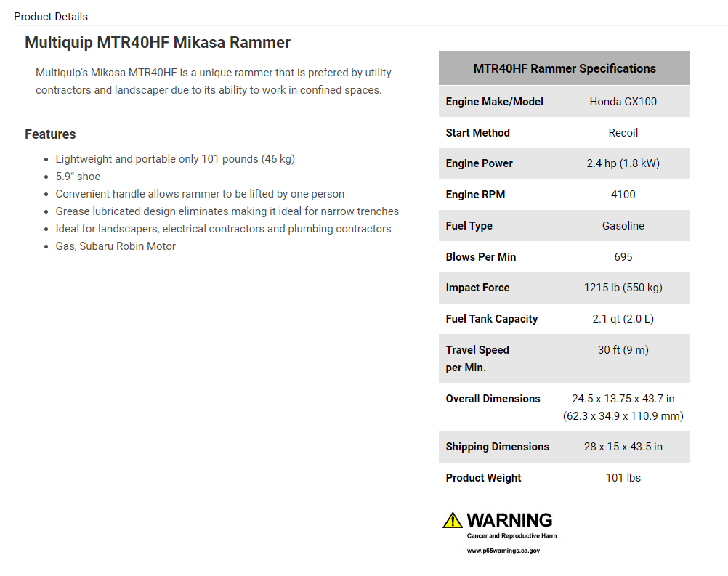Click the www.p65warnings.ca.gov link text
The image size is (728, 576).
[x=503, y=551]
